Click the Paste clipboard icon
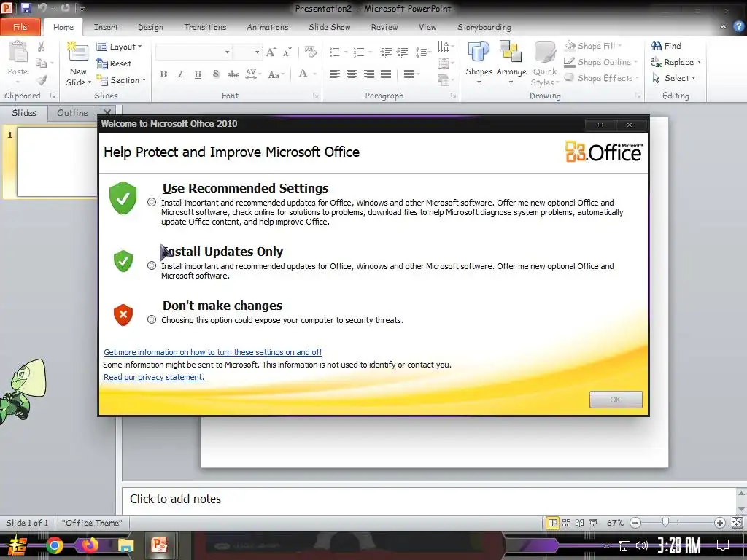 (x=18, y=52)
